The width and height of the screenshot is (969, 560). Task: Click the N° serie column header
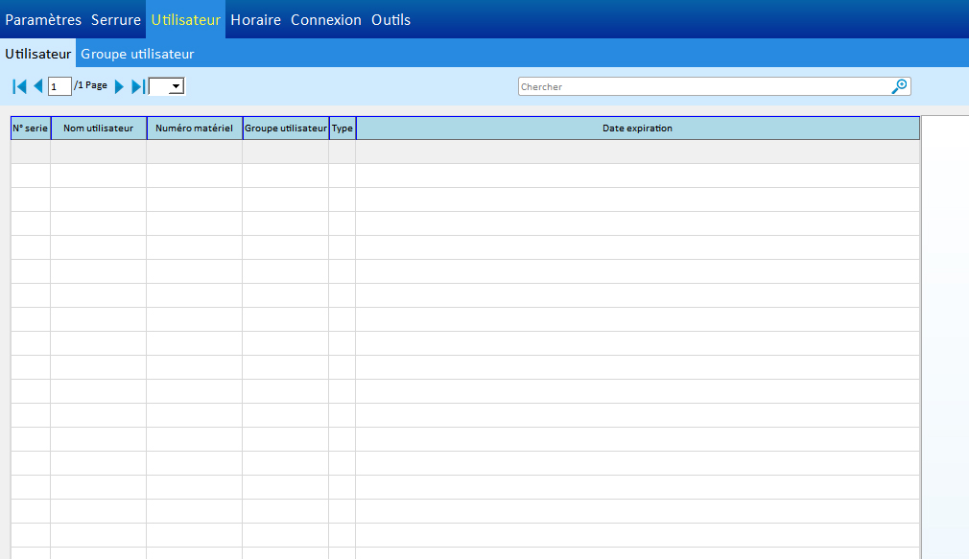[x=30, y=128]
